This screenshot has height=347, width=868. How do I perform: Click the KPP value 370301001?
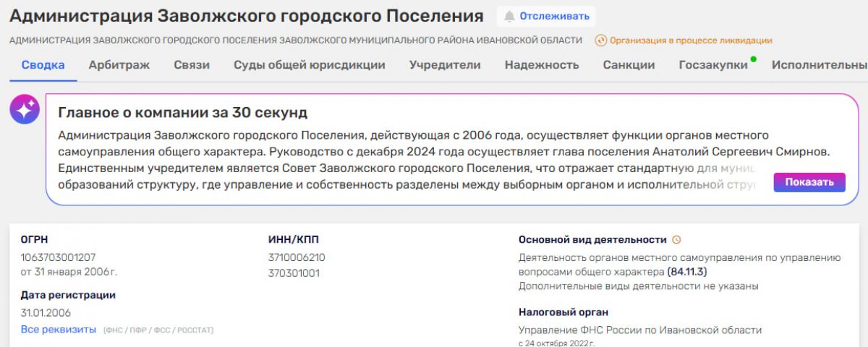294,273
